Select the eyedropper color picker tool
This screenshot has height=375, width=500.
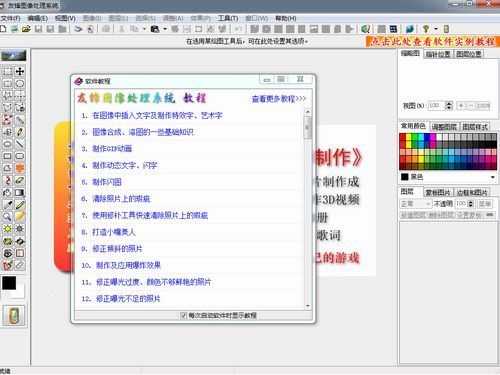click(7, 205)
